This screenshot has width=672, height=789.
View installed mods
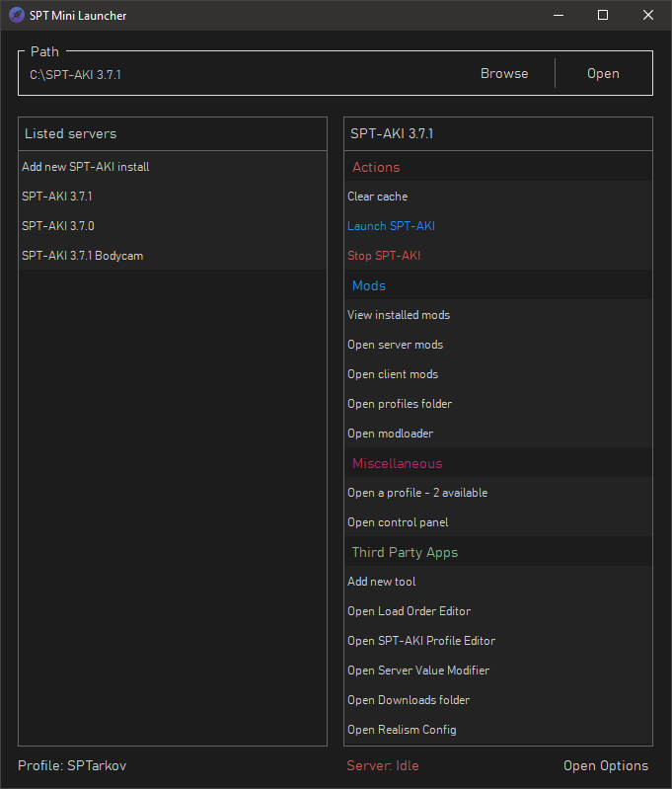(498, 315)
